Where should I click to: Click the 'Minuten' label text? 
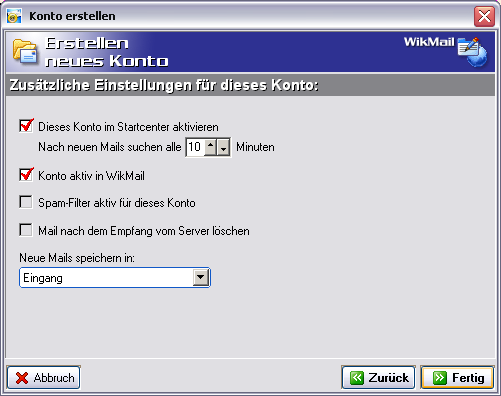pos(255,147)
